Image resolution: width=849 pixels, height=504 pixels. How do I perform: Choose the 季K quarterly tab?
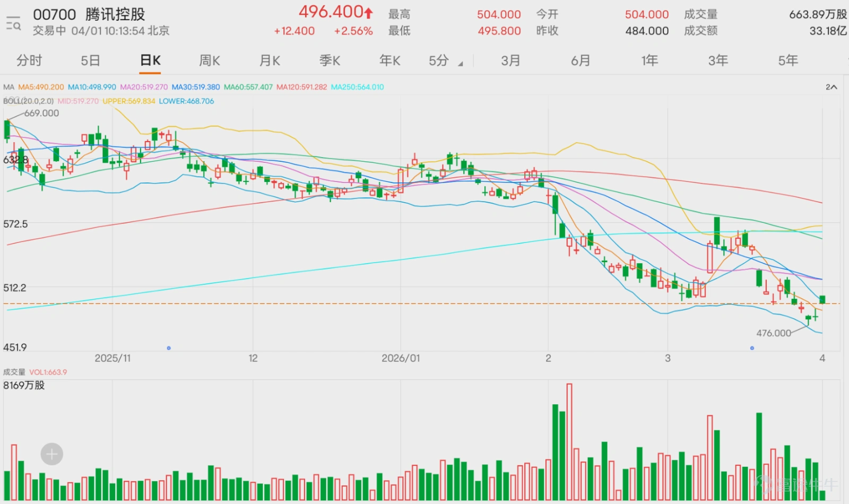pyautogui.click(x=330, y=60)
